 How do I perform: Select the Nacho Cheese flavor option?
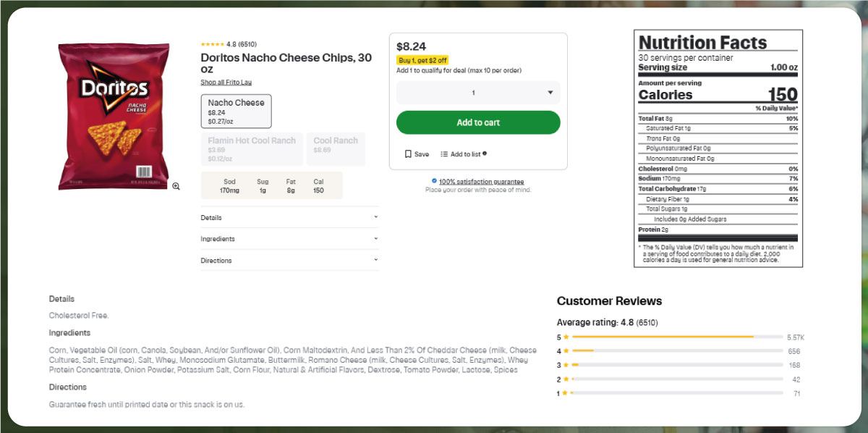tap(236, 111)
